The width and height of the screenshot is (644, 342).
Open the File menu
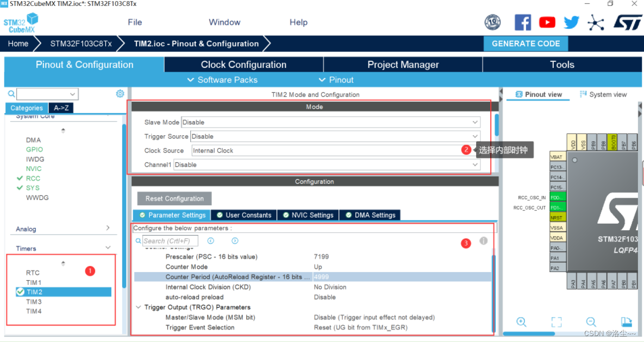coord(135,22)
